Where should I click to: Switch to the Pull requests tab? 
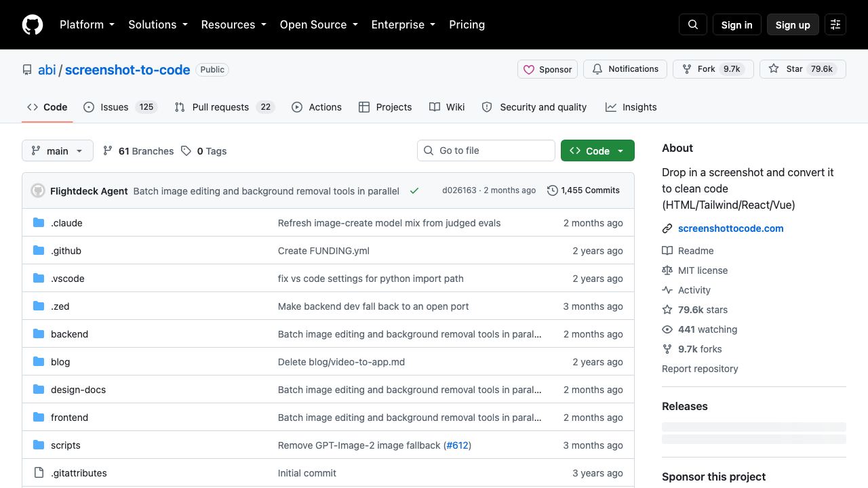[224, 107]
